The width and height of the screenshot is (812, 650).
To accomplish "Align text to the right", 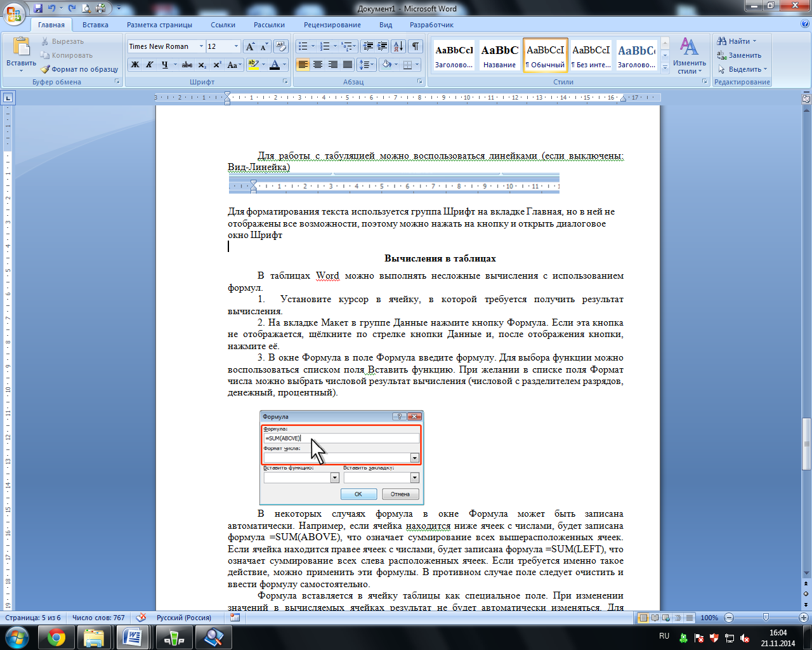I will pyautogui.click(x=332, y=65).
